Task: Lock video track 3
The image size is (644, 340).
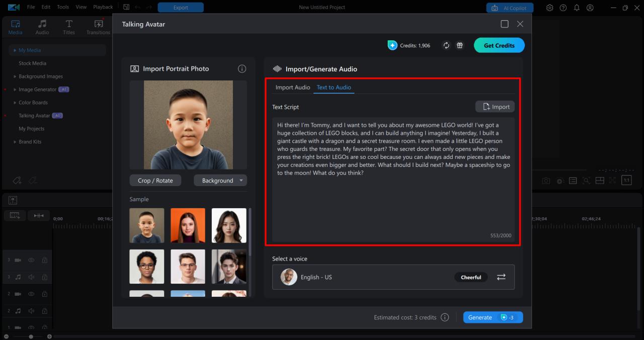Action: (44, 260)
